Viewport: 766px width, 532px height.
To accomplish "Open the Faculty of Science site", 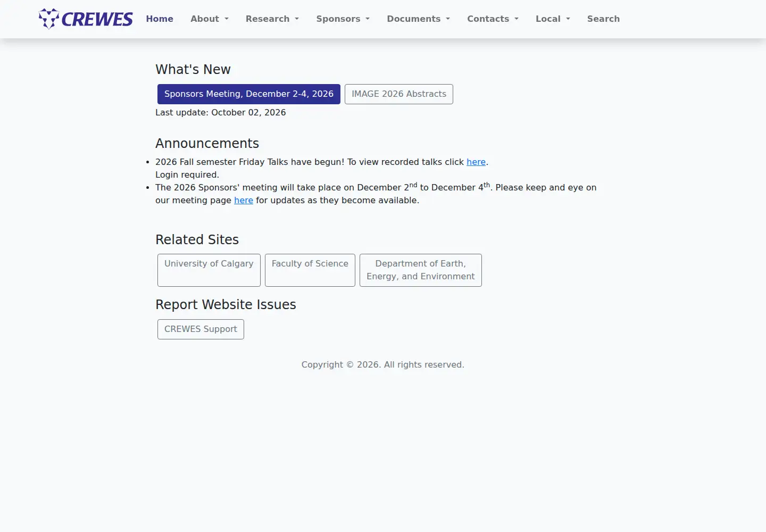I will click(310, 270).
